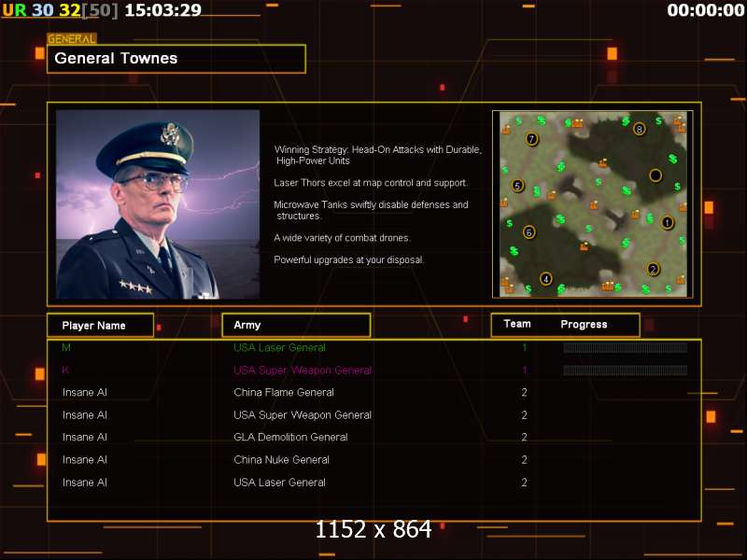Click the Laser Thors map control line
Viewport: 747px width, 560px height.
[x=371, y=183]
